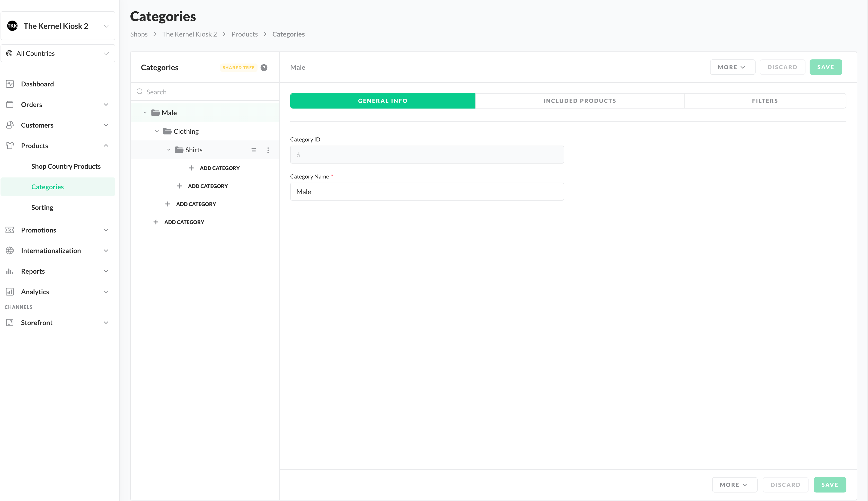Click the Reports bar chart icon

10,271
